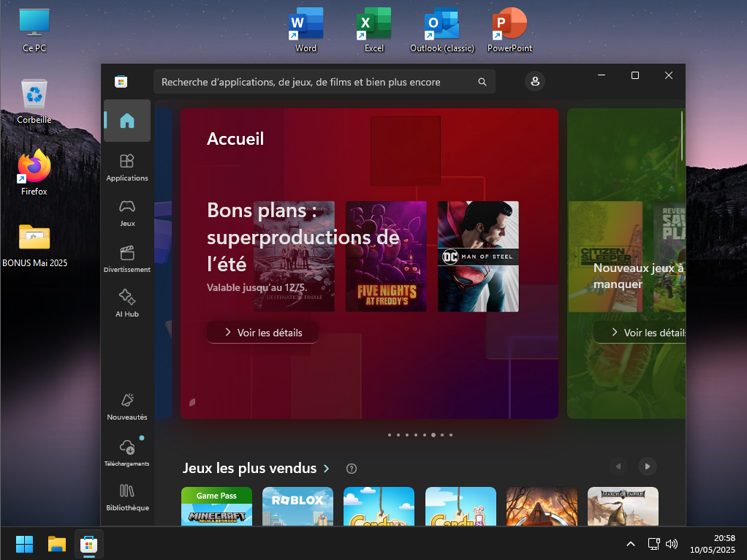Show hidden icons with the tray chevron
747x560 pixels.
(631, 544)
